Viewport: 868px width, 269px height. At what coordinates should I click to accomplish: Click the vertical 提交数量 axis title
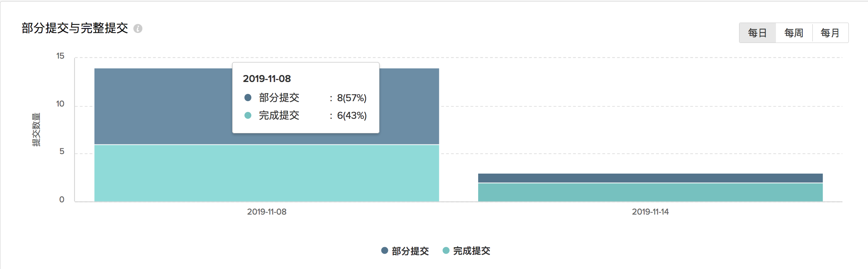tap(36, 130)
